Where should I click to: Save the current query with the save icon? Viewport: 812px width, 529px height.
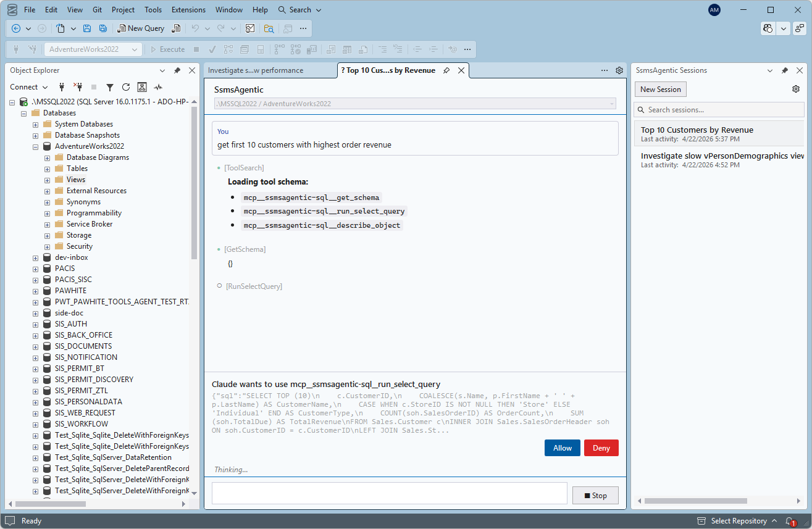87,28
